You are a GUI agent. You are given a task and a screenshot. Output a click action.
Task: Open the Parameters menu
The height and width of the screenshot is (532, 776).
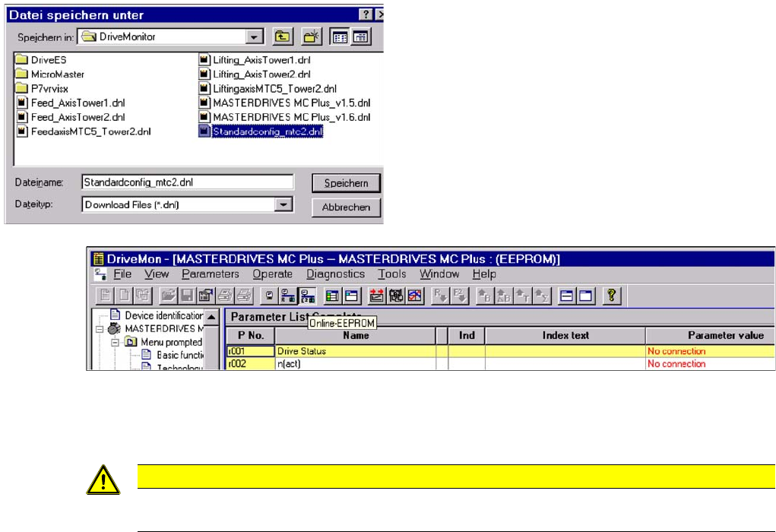[x=211, y=274]
